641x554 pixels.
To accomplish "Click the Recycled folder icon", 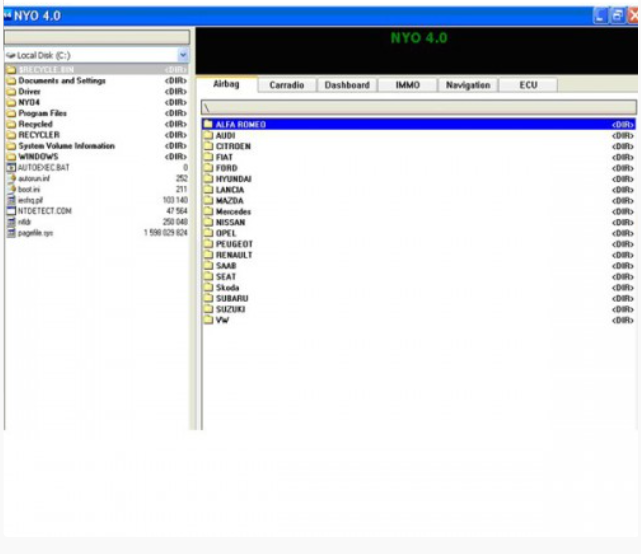I will (x=11, y=124).
